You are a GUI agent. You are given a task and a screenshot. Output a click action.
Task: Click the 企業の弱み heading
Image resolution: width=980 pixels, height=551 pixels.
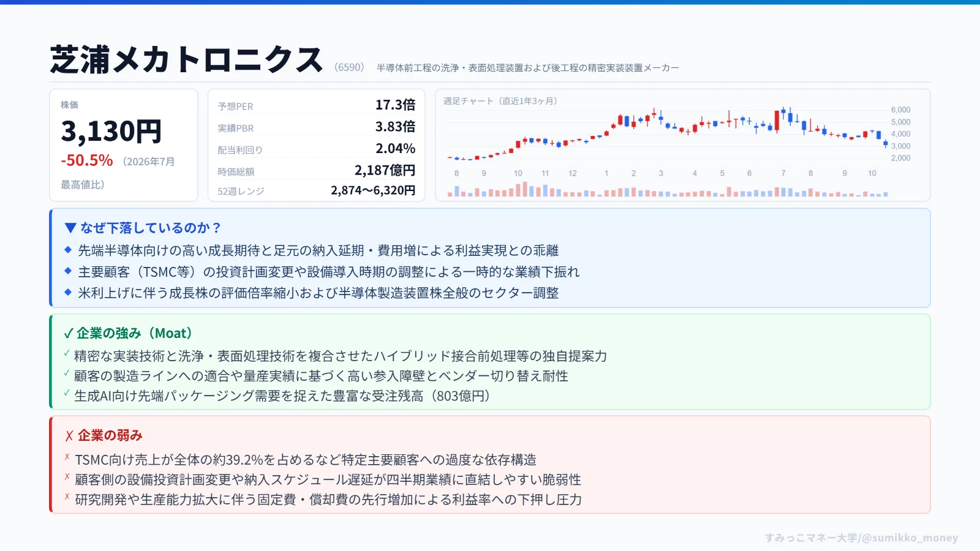point(110,435)
